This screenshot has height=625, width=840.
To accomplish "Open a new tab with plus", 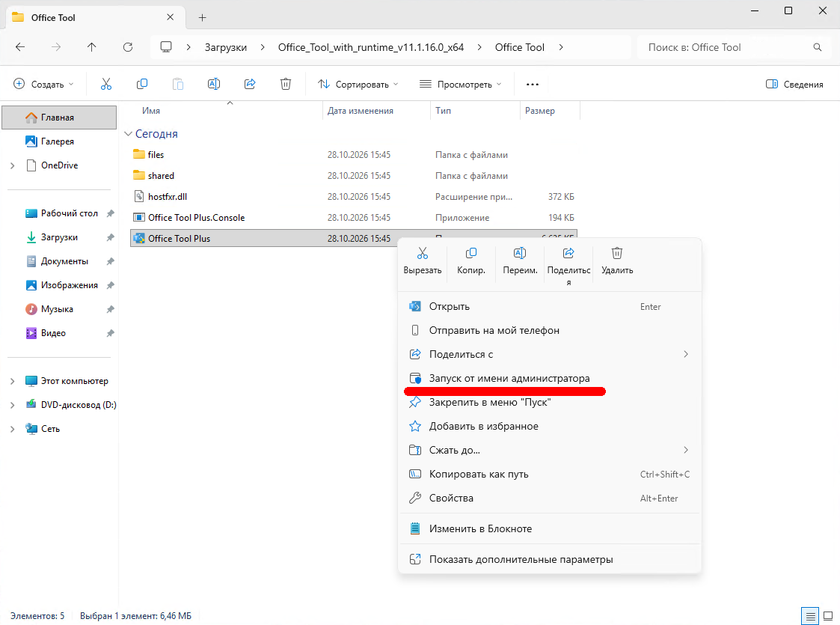I will click(x=202, y=18).
